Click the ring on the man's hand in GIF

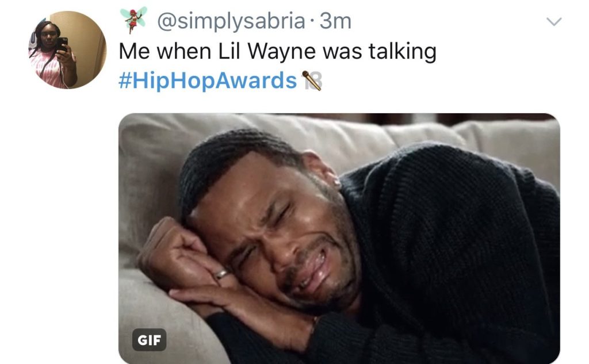221,274
